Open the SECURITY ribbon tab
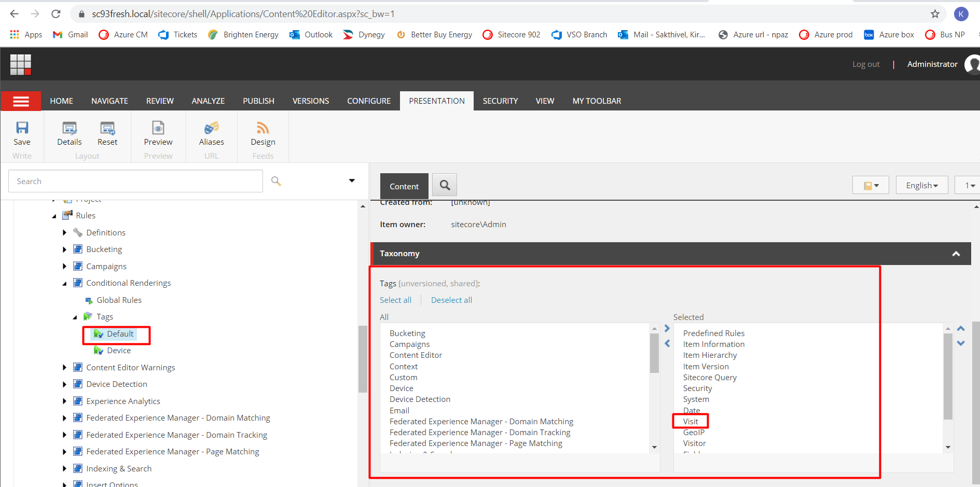Image resolution: width=980 pixels, height=487 pixels. (x=500, y=101)
